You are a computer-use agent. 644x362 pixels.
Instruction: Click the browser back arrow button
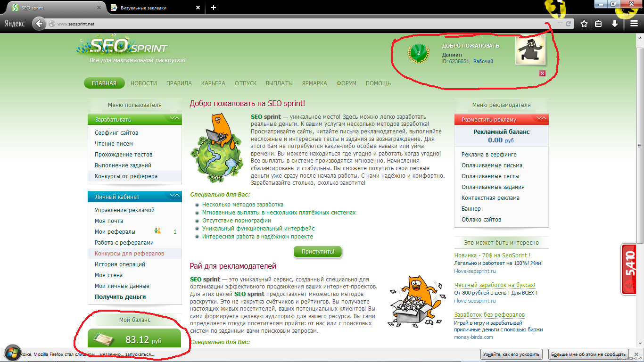[x=40, y=24]
